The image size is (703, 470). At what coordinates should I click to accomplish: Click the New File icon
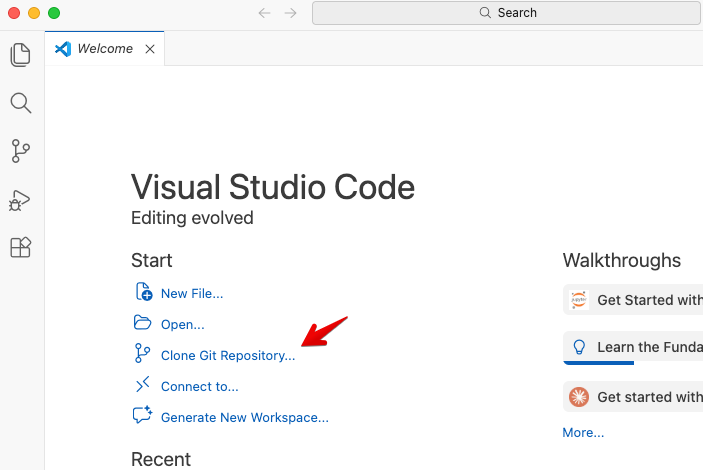tap(144, 292)
